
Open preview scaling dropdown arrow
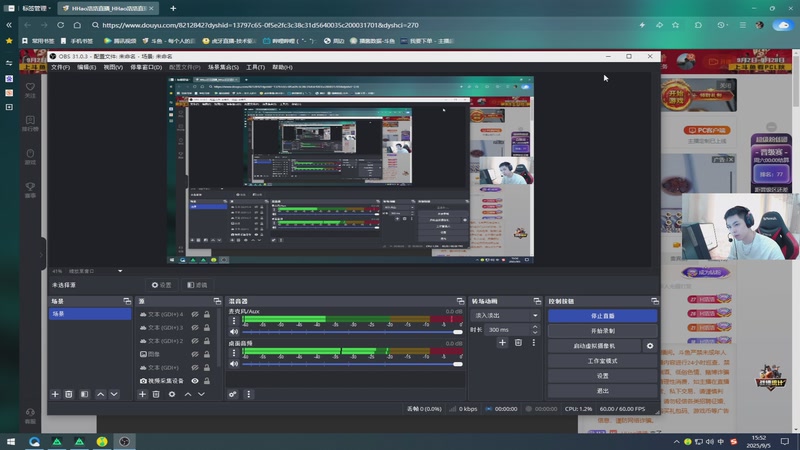(x=120, y=271)
